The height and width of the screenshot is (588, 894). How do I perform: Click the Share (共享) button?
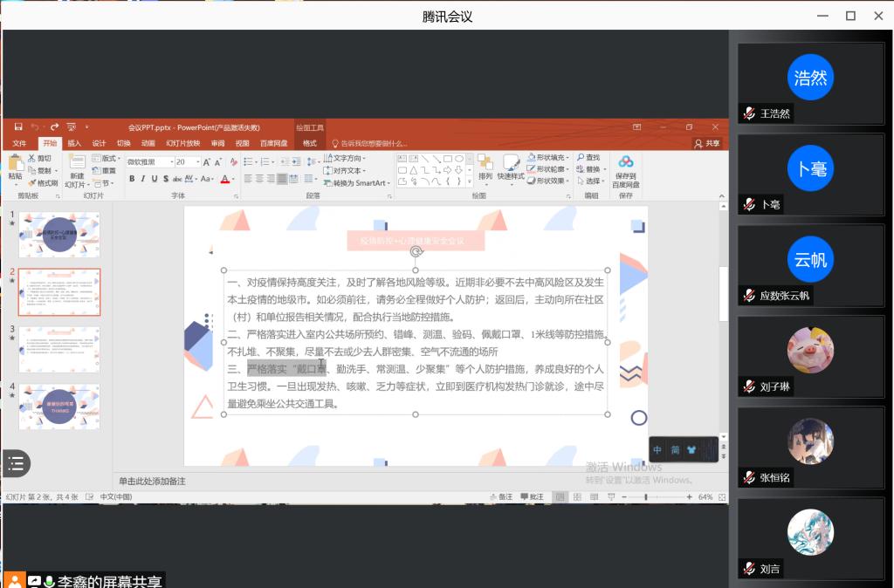[x=708, y=143]
